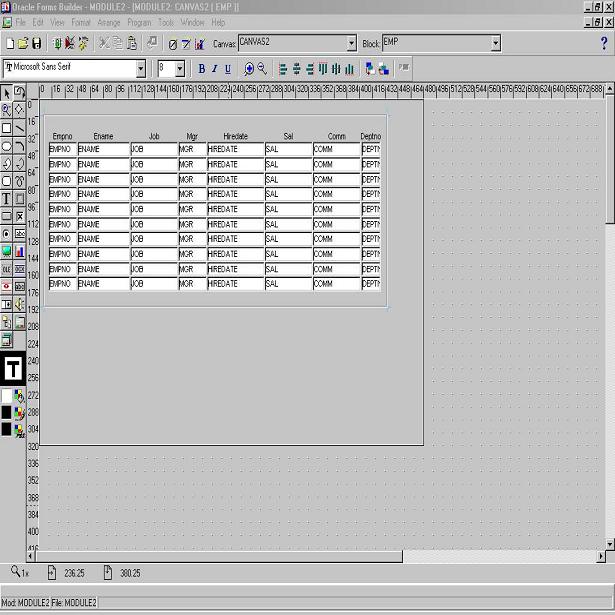The image size is (615, 615).
Task: Zoom out with the magnifier minus icon
Action: pyautogui.click(x=262, y=69)
